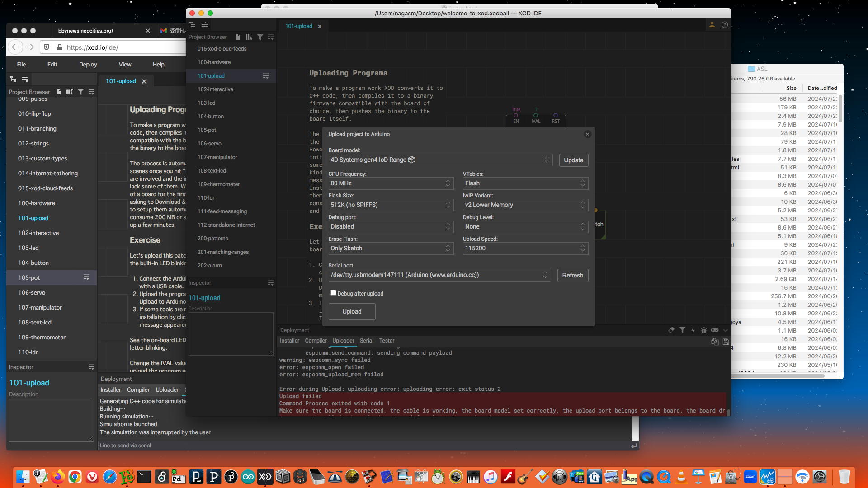Click the bug icon in Deployment toolbar

[703, 330]
